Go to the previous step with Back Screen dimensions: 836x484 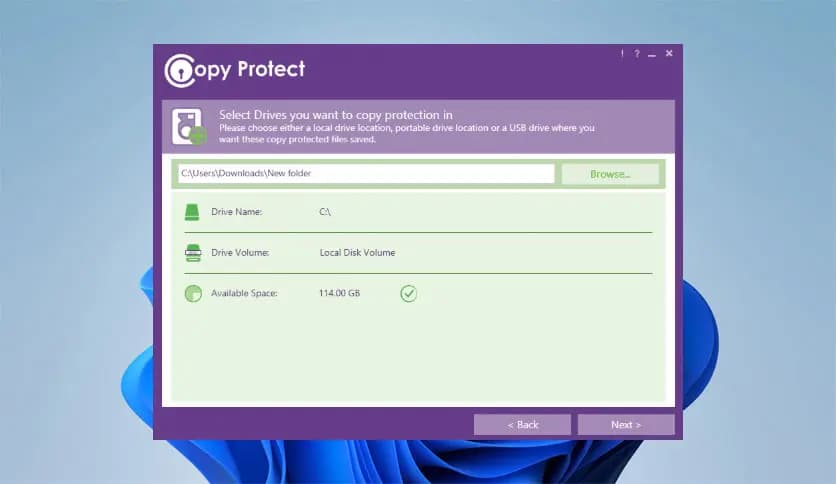[522, 425]
